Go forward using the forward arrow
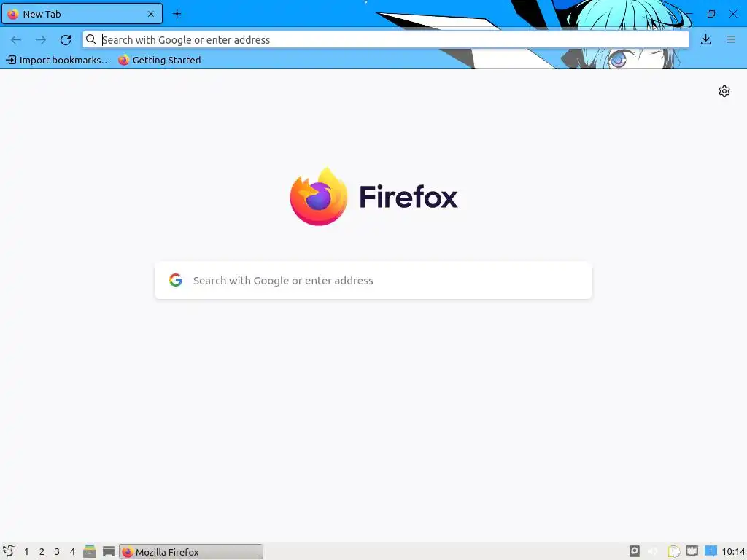Image resolution: width=747 pixels, height=560 pixels. click(41, 40)
